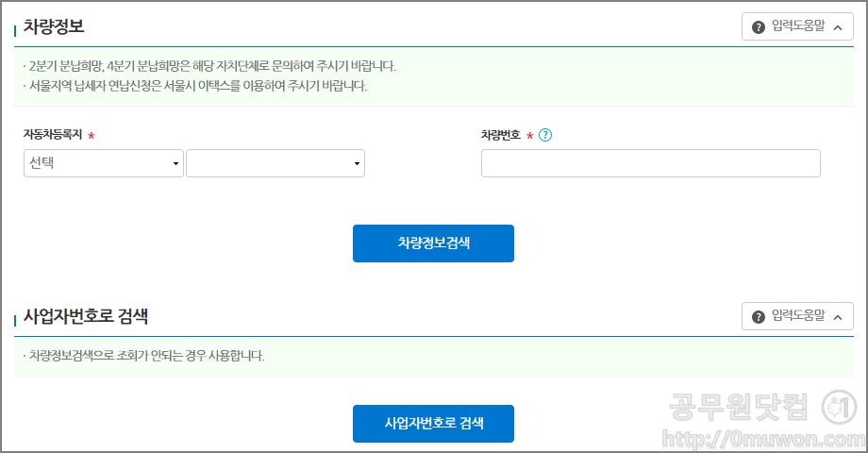Screen dimensions: 868x453
Task: Collapse 입력도움말 in 차량정보 section
Action: pos(797,26)
